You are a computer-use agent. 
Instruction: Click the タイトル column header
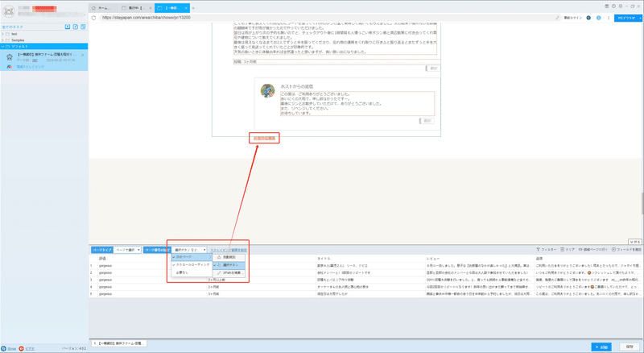370,259
